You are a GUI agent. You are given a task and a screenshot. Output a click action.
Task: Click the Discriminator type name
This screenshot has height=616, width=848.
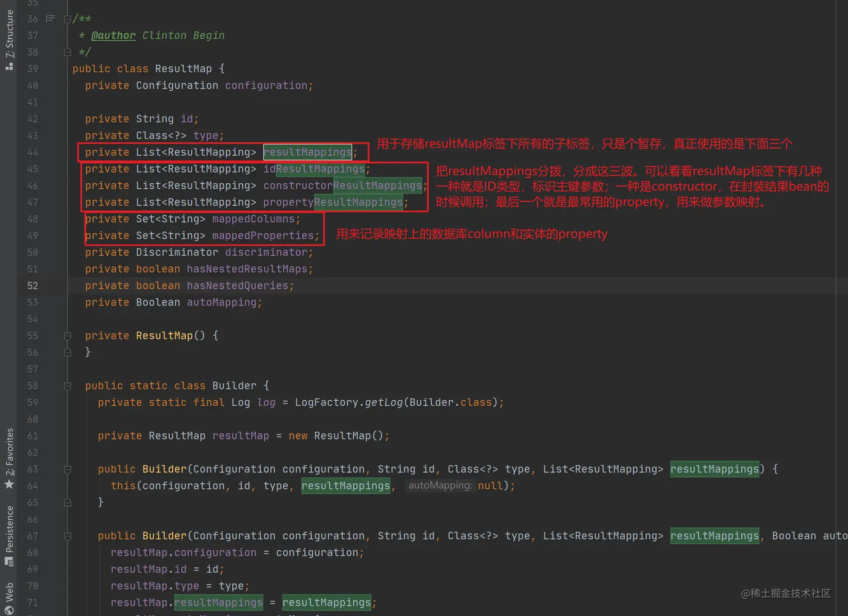177,252
